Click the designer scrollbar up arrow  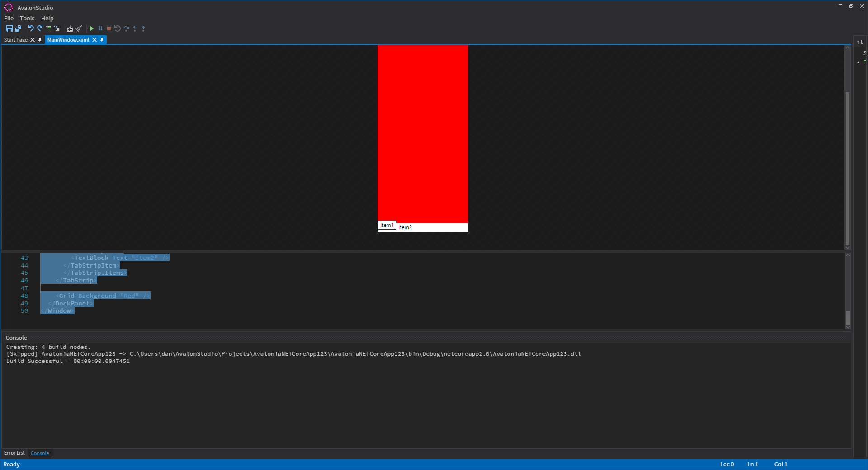pyautogui.click(x=848, y=47)
